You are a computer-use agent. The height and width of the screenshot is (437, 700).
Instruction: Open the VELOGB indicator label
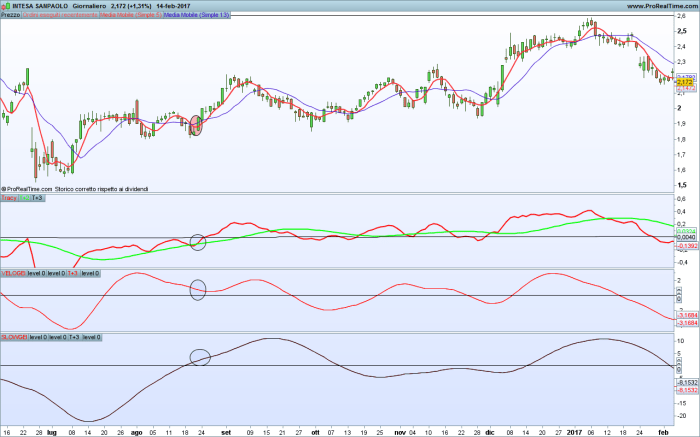click(x=13, y=272)
